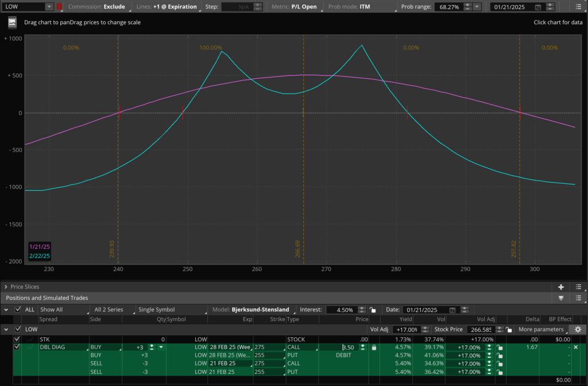Viewport: 588px width, 386px height.
Task: Collapse the ALL positions chevron
Action: [6, 310]
